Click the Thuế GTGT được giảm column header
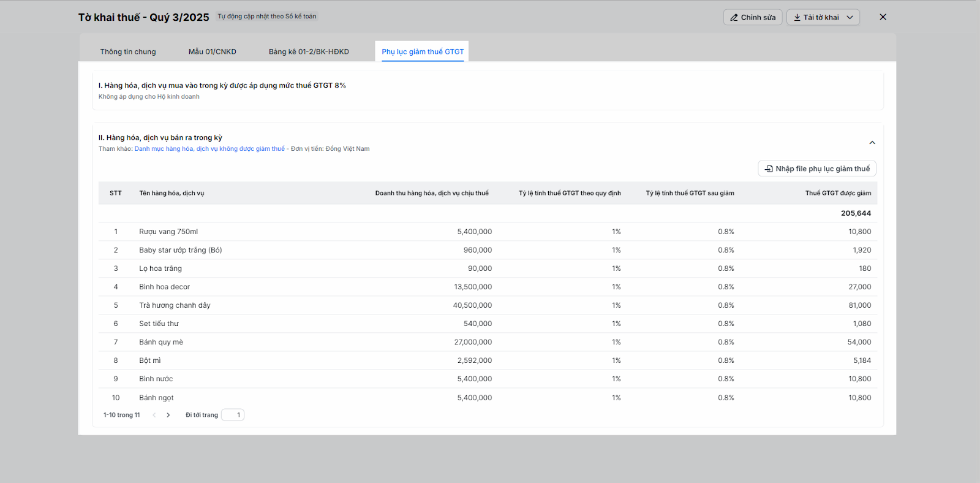Viewport: 980px width, 483px height. tap(837, 193)
